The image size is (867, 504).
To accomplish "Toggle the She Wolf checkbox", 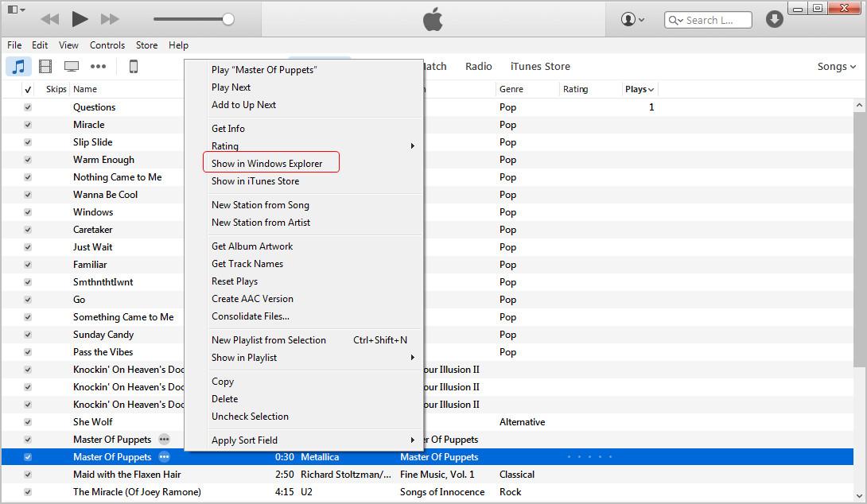I will coord(28,422).
